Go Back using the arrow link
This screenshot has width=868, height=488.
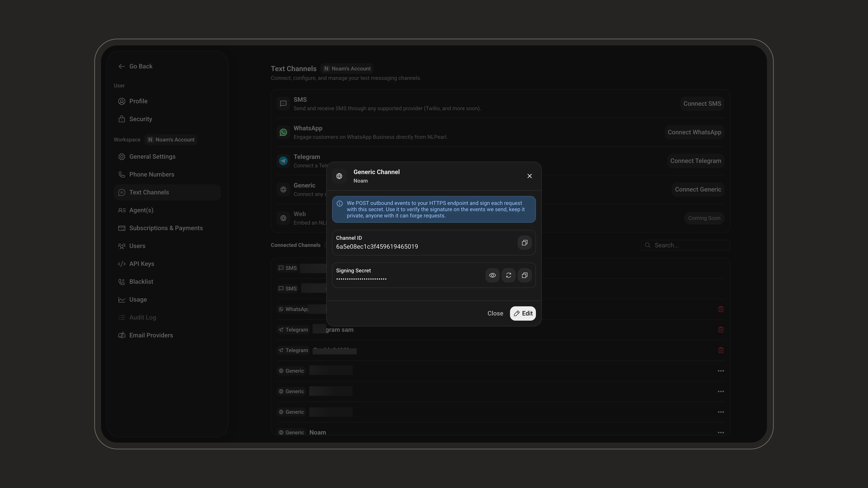135,66
